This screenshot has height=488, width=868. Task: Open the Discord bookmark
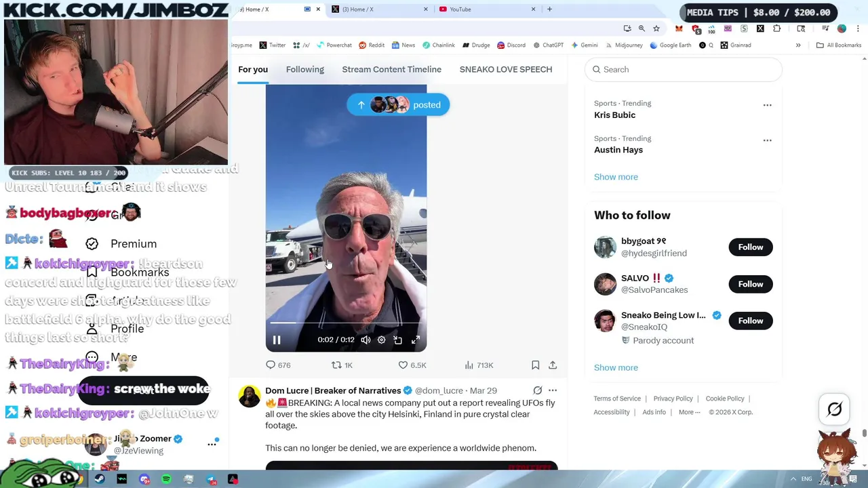coord(511,45)
